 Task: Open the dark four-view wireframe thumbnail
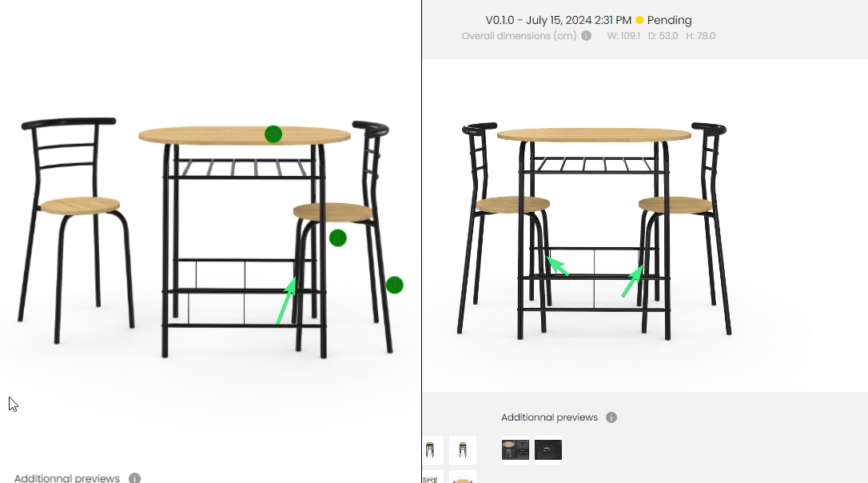pyautogui.click(x=516, y=449)
